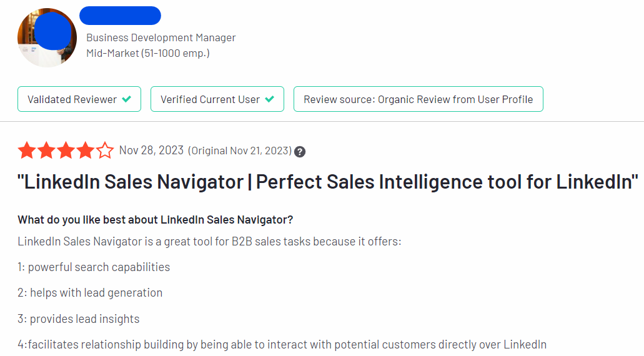Viewport: 644px width, 356px height.
Task: Click the second rating star
Action: pyautogui.click(x=46, y=151)
